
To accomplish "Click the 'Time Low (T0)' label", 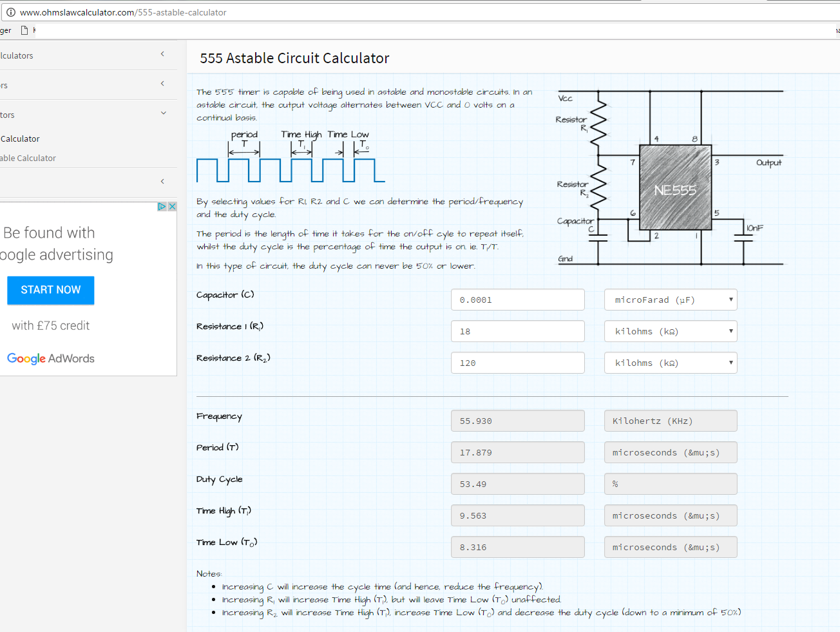I will 227,542.
